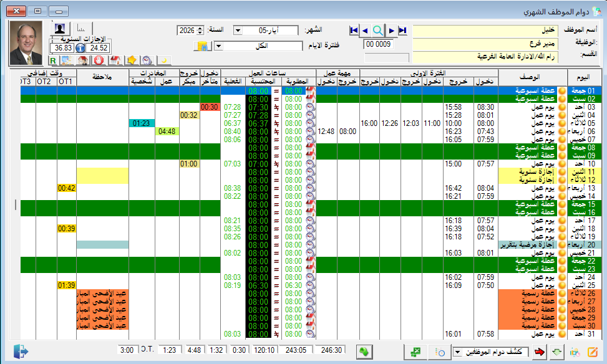
Task: Click the yellow database filter icon
Action: [203, 46]
